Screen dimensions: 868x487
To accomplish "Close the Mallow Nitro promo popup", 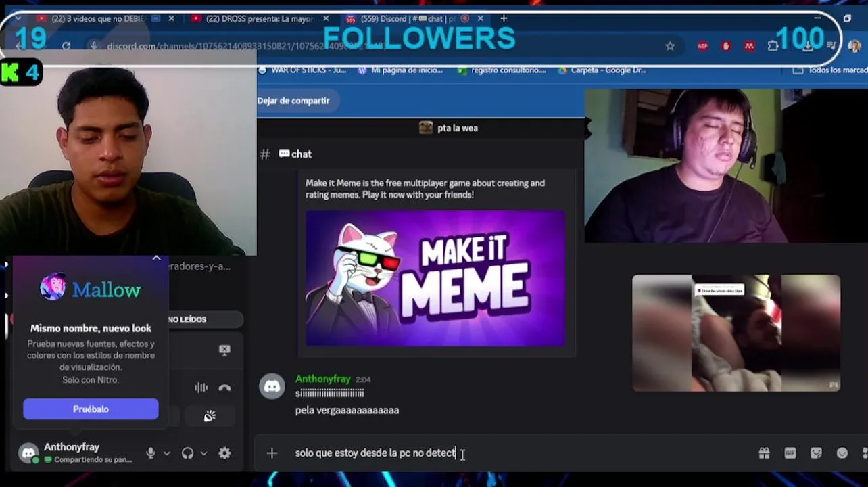I will pyautogui.click(x=156, y=258).
